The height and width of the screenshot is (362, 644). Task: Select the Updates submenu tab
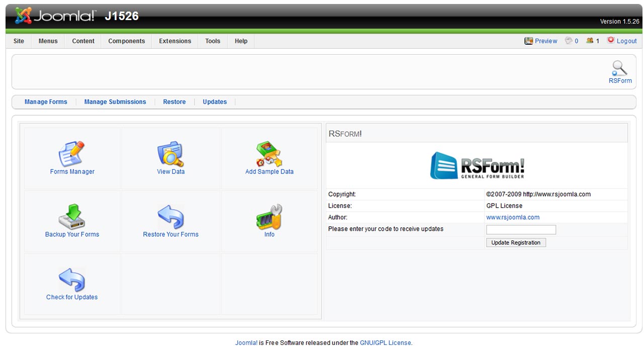215,102
